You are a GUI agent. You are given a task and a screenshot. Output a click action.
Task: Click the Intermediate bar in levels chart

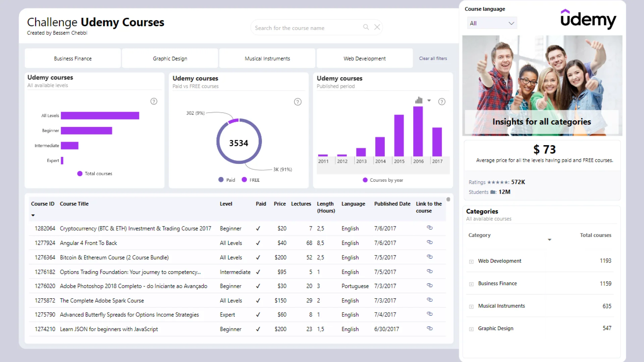(x=70, y=145)
